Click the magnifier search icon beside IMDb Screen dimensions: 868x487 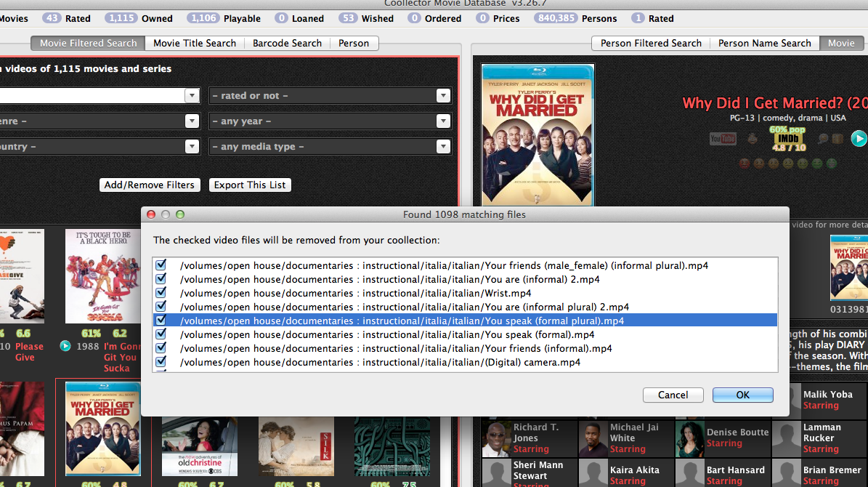[x=823, y=139]
